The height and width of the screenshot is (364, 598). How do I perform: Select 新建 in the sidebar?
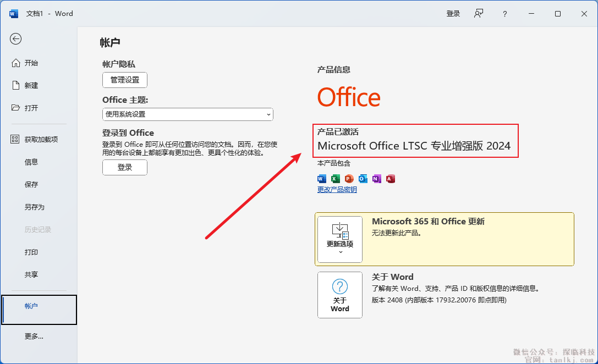click(x=31, y=85)
